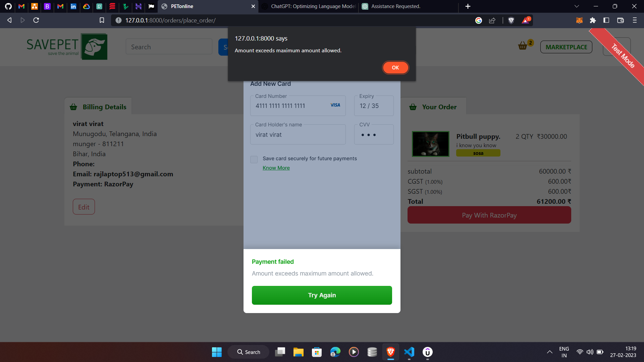Click OK in the alert dialog
Screen dimensions: 644x362
point(395,68)
